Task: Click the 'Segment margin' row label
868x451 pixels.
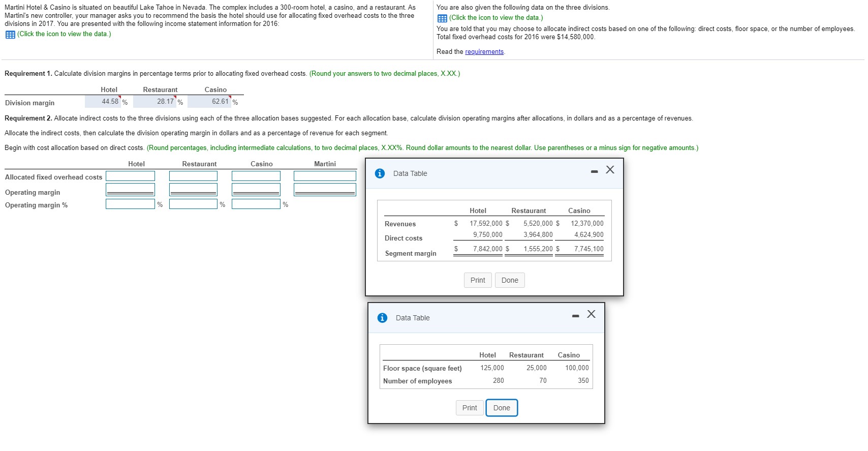Action: 411,254
